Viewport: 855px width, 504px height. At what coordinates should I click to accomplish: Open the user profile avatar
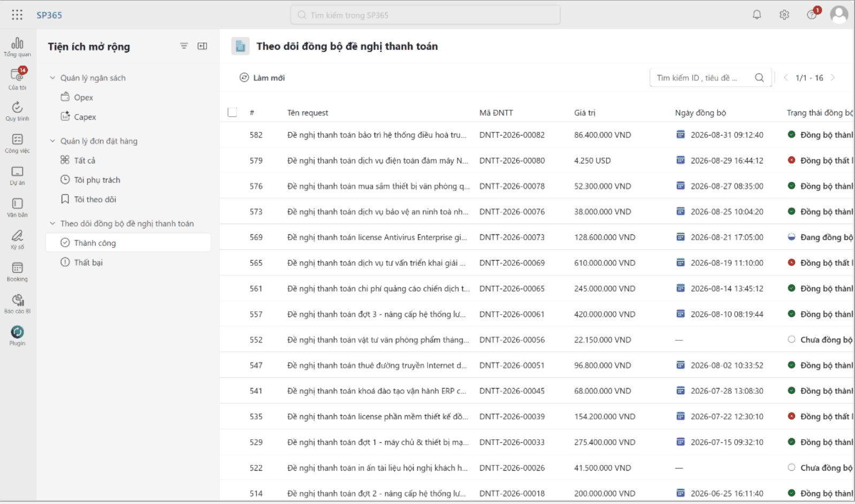839,14
